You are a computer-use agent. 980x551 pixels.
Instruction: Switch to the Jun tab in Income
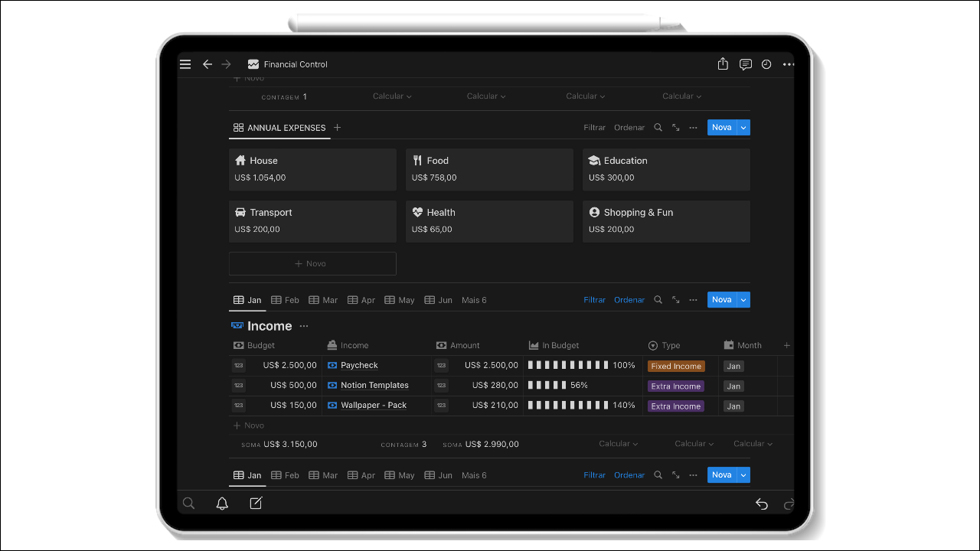tap(439, 300)
